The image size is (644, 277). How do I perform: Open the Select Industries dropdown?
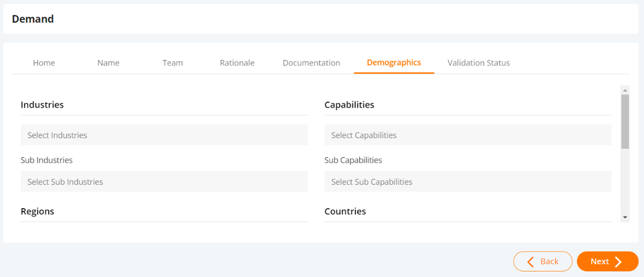164,135
